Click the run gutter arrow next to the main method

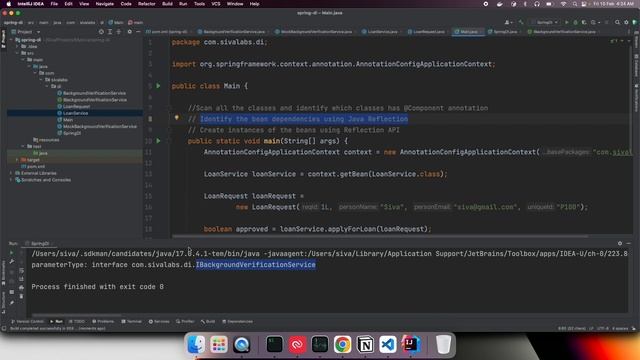tap(158, 141)
